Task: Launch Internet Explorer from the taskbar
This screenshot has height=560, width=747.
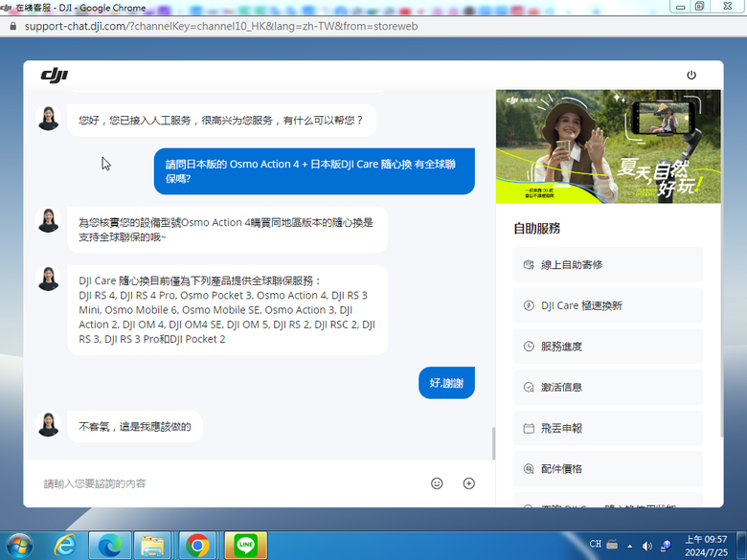Action: click(x=65, y=546)
